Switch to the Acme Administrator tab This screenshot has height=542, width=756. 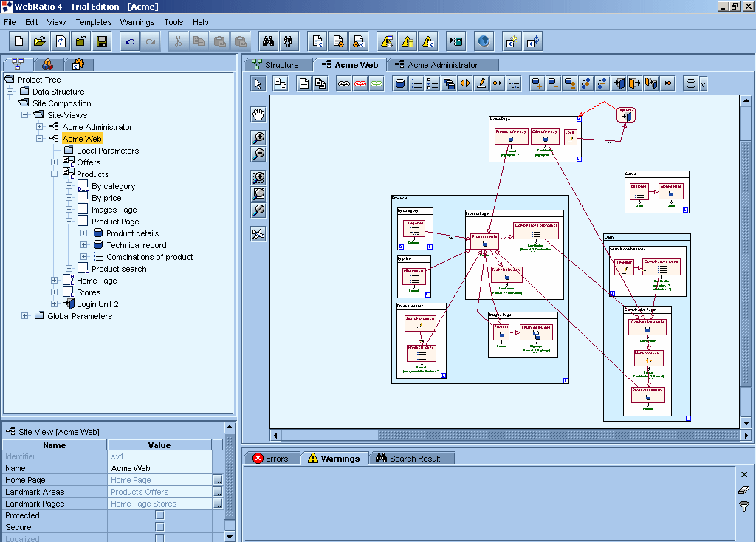[x=443, y=65]
